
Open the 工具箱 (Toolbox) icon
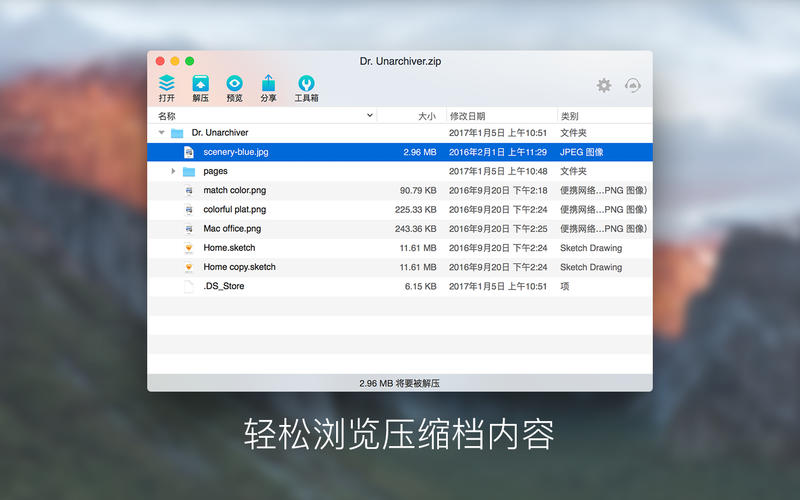(306, 84)
